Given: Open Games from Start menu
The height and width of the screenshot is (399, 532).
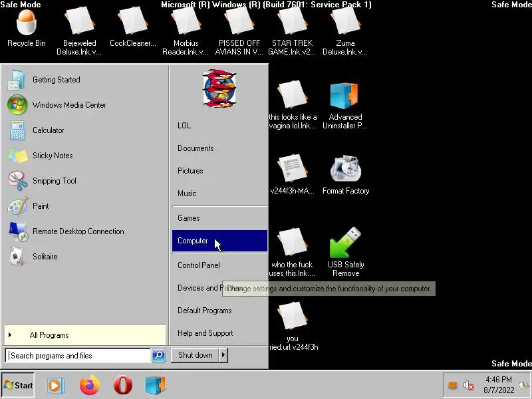Looking at the screenshot, I should coord(219,218).
